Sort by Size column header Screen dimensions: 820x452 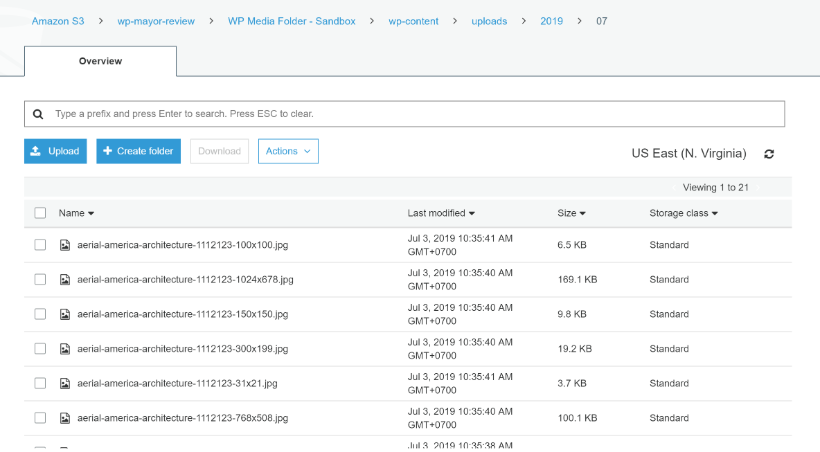point(571,213)
